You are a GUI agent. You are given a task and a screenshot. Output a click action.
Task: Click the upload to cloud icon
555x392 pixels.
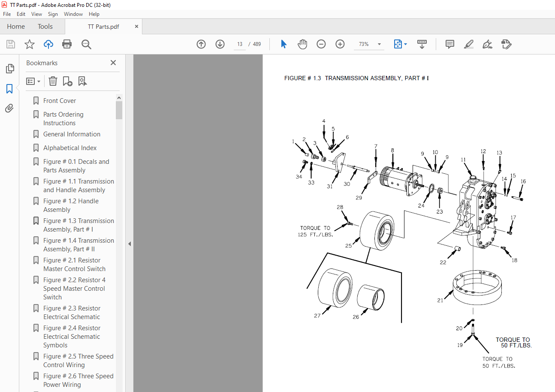pyautogui.click(x=48, y=44)
